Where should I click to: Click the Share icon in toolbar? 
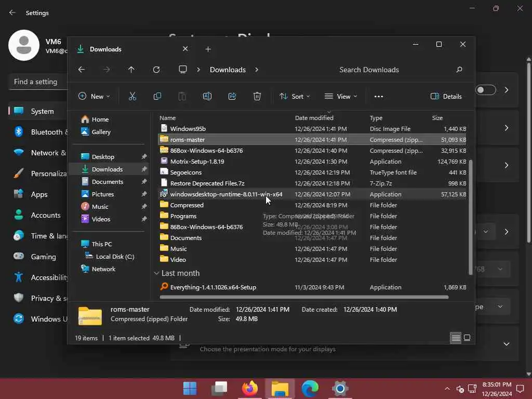pos(232,96)
